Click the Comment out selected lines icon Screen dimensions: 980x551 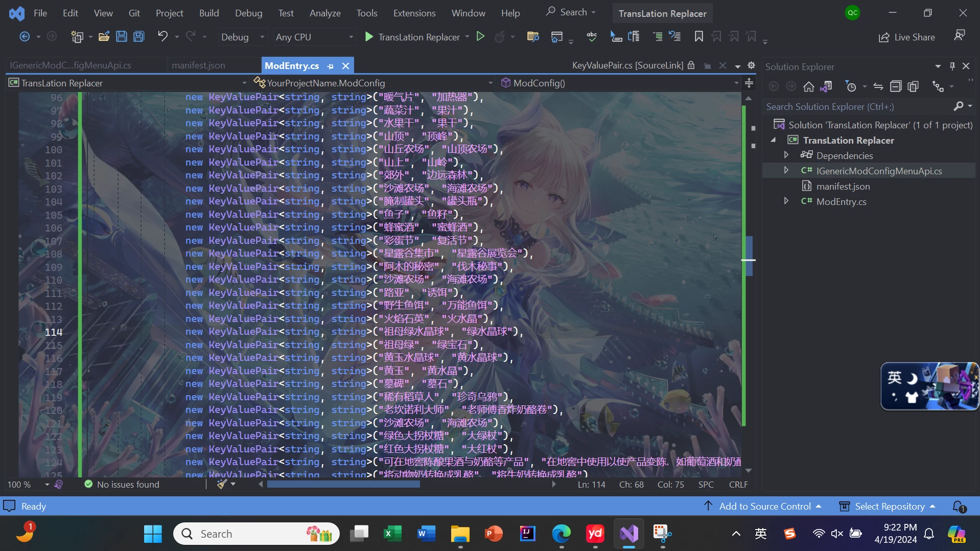tap(658, 37)
